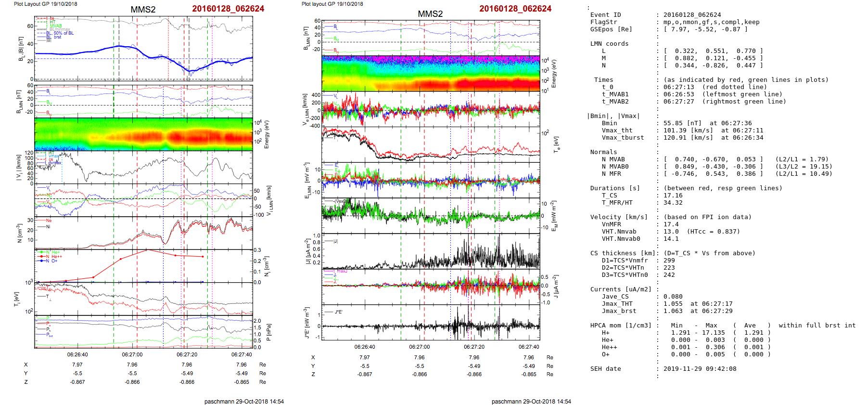Click the MMS2 title above the right plot
Screen dimensions: 868x405
tap(430, 14)
